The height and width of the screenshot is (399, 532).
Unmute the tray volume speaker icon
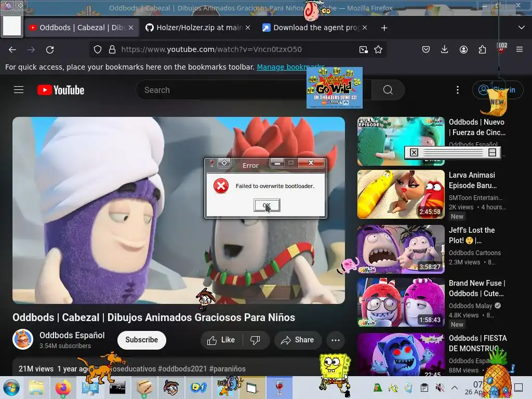440,388
